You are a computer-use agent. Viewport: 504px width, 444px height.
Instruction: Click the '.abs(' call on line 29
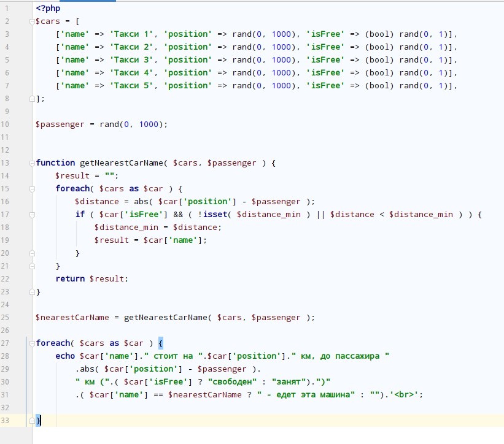(x=87, y=369)
